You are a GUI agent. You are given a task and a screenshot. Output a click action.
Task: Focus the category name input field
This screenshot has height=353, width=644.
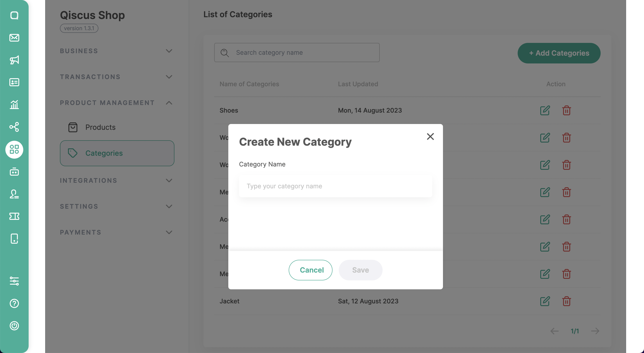pyautogui.click(x=335, y=186)
